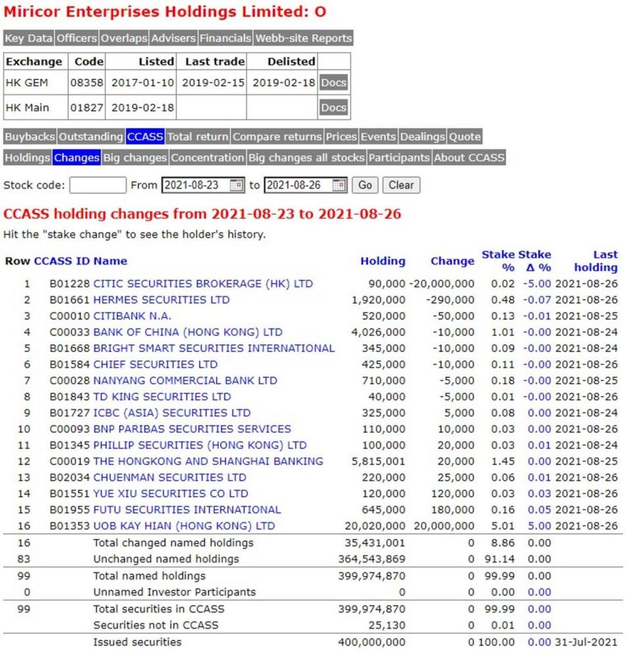Click the Go button
Viewport: 644px width, 657px height.
[x=365, y=185]
